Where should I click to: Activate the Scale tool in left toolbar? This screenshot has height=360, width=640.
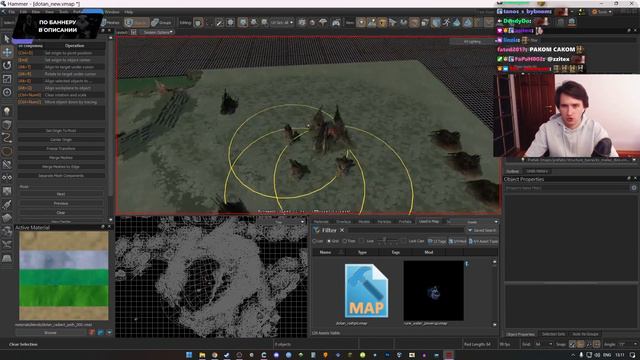coord(7,79)
